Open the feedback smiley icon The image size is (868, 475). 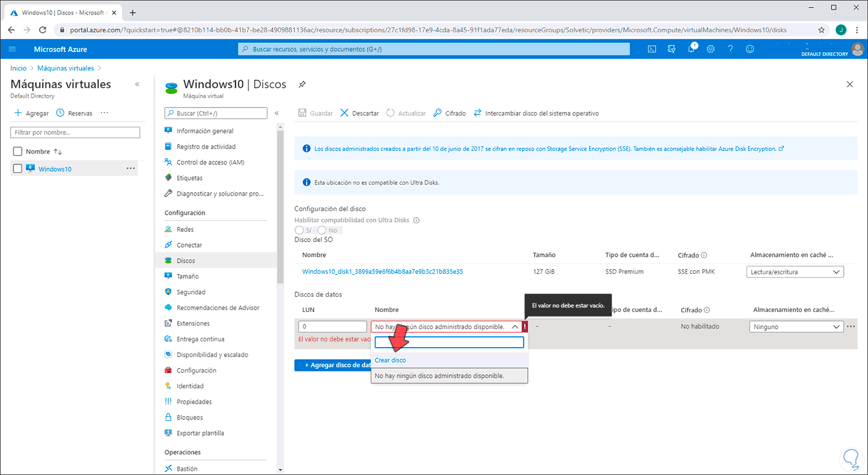750,49
